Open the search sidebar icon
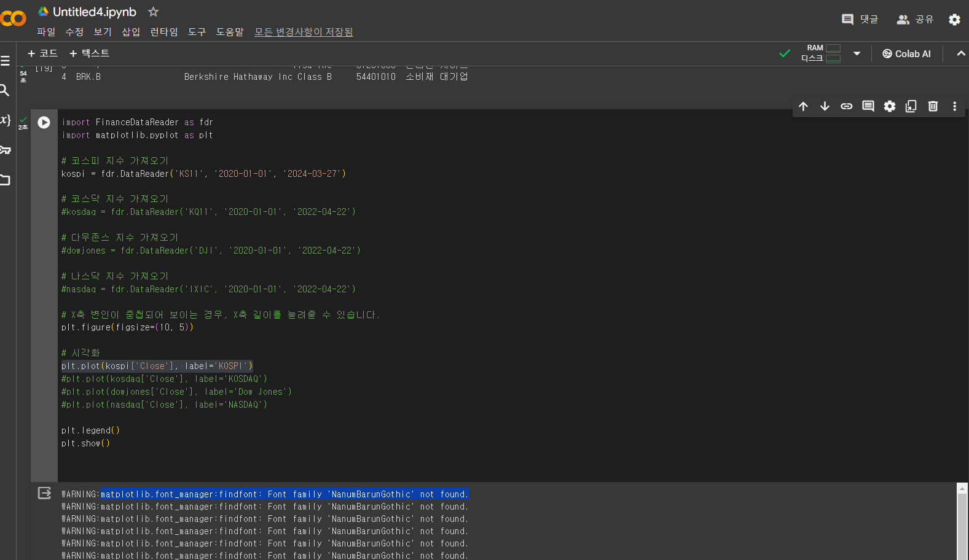This screenshot has height=560, width=969. click(x=4, y=91)
